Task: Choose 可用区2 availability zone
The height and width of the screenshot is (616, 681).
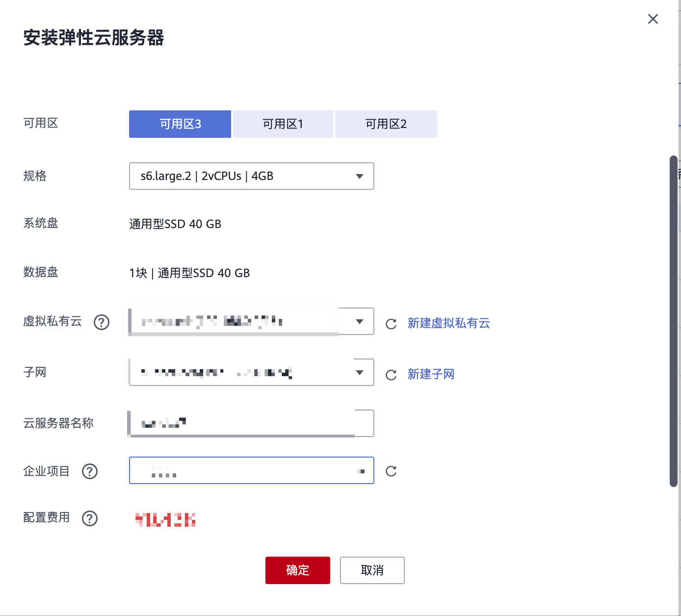Action: click(386, 124)
